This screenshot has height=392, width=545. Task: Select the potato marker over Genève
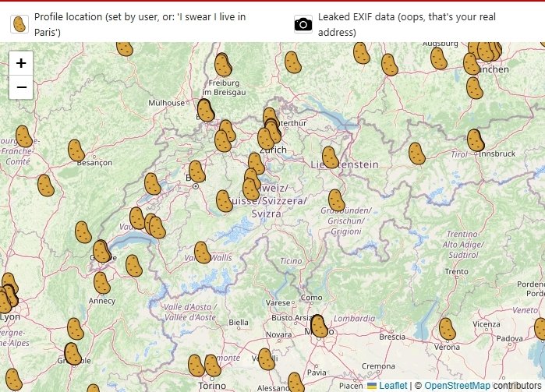click(101, 251)
